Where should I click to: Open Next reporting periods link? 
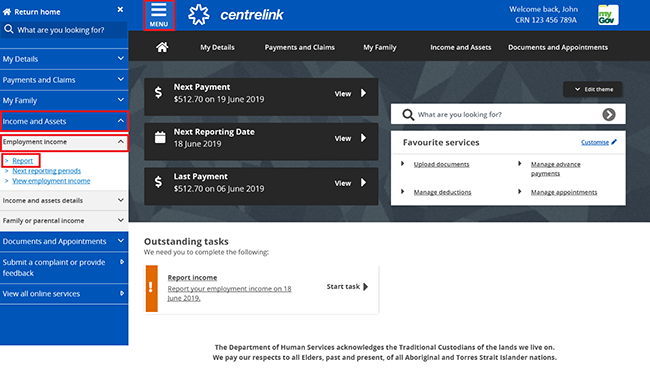coord(46,171)
